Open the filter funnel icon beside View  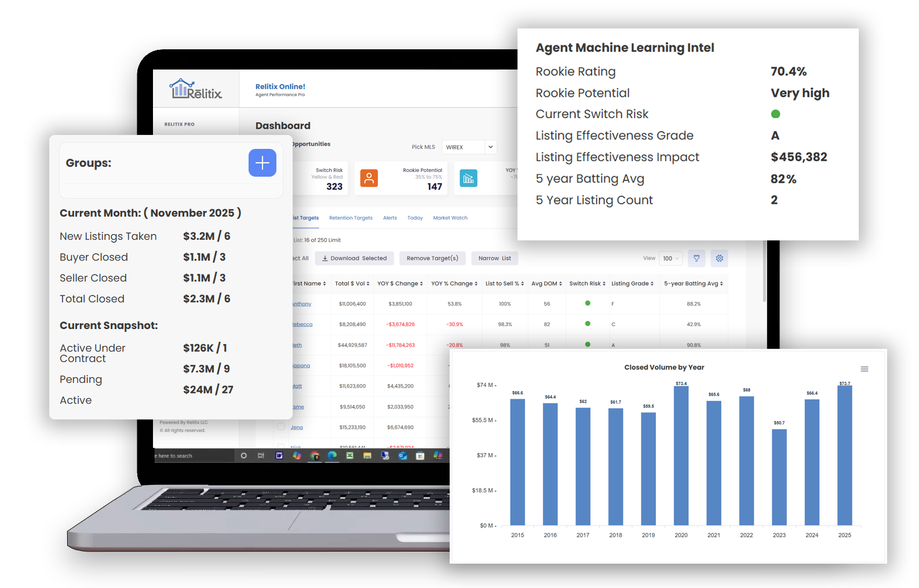tap(696, 258)
